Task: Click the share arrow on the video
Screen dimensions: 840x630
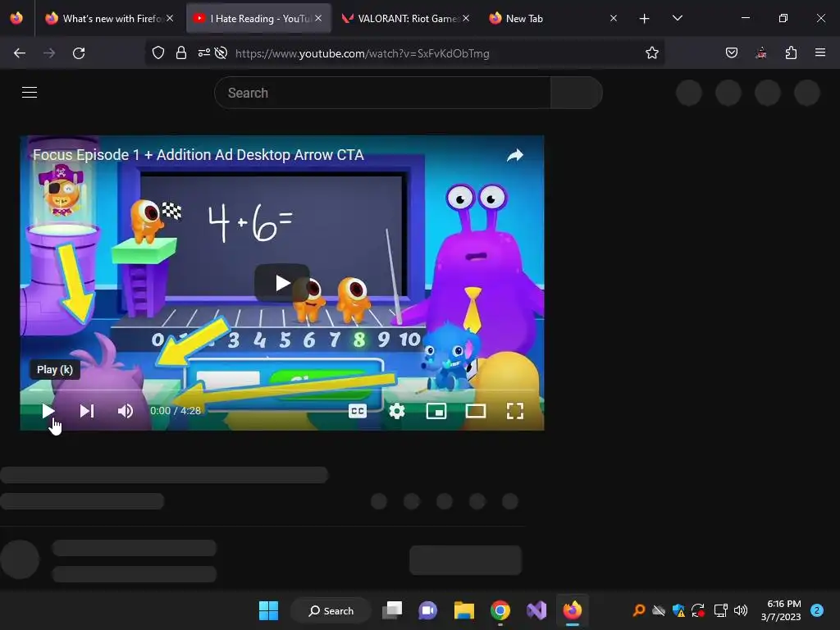Action: pos(515,155)
